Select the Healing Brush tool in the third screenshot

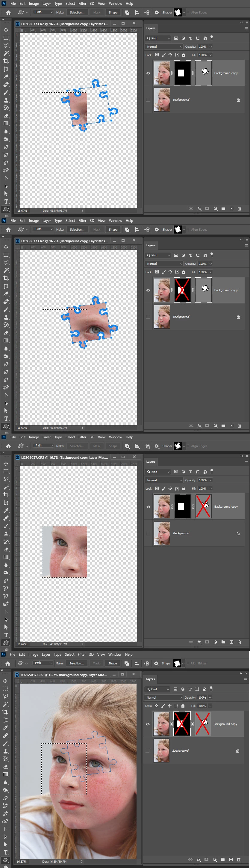[6, 518]
